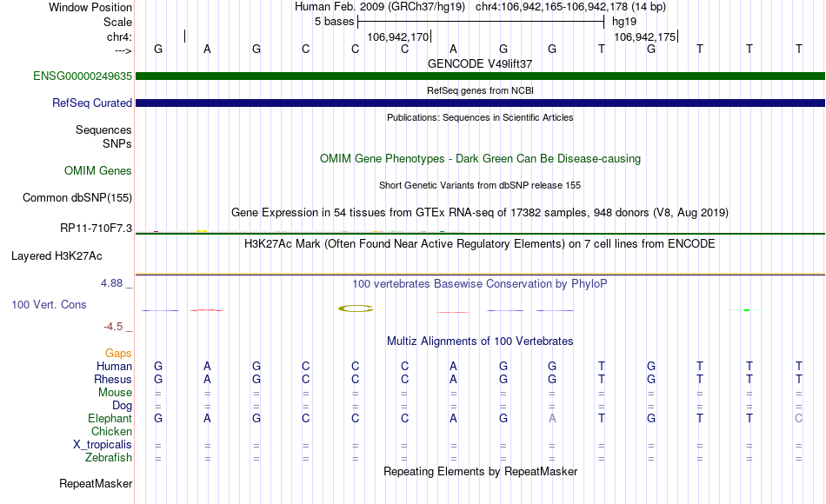Image resolution: width=826 pixels, height=504 pixels.
Task: Open the Common dbSNP(155) track label
Action: click(x=77, y=198)
